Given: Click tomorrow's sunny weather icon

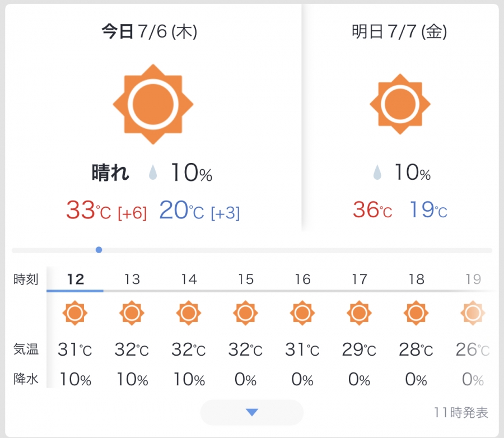Looking at the screenshot, I should (x=400, y=104).
